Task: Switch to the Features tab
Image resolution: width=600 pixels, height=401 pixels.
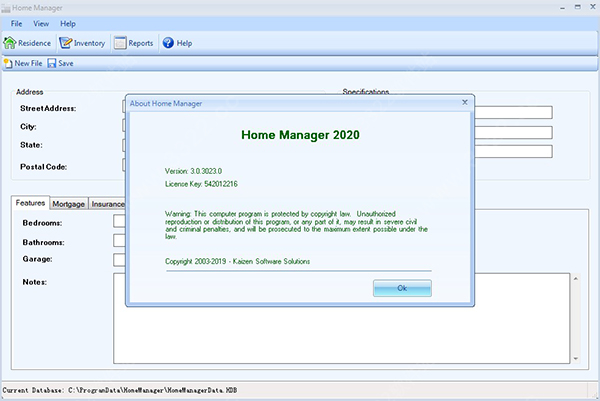Action: pyautogui.click(x=30, y=203)
